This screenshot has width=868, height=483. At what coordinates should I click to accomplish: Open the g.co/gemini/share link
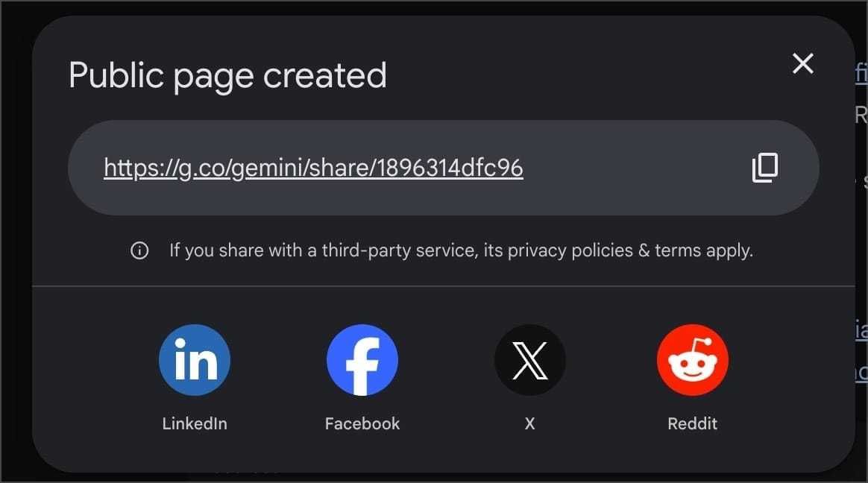(x=313, y=168)
